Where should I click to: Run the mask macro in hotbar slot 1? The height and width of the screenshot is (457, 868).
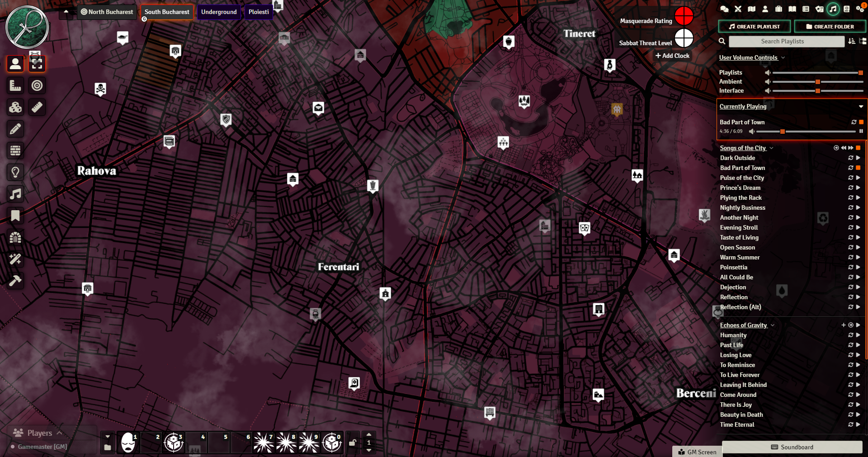click(x=128, y=443)
